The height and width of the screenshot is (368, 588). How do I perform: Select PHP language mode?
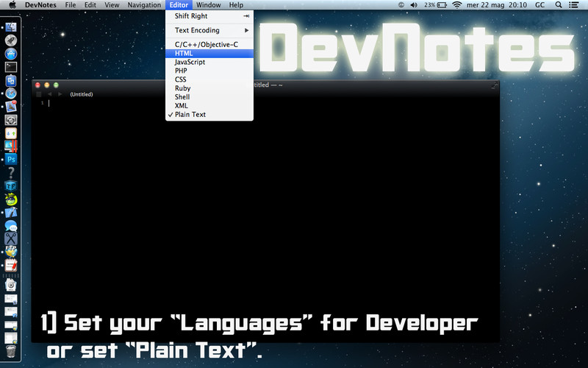click(x=209, y=71)
